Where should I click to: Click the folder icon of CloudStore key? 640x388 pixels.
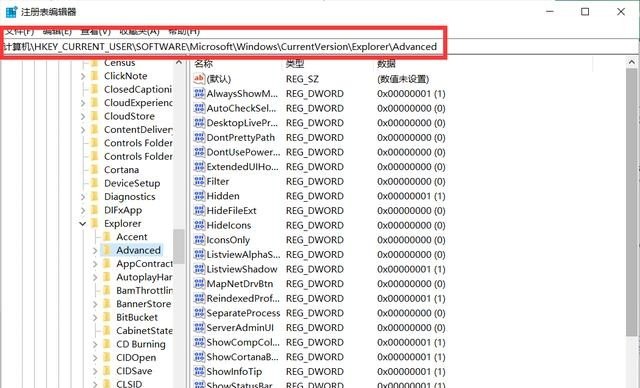(94, 116)
